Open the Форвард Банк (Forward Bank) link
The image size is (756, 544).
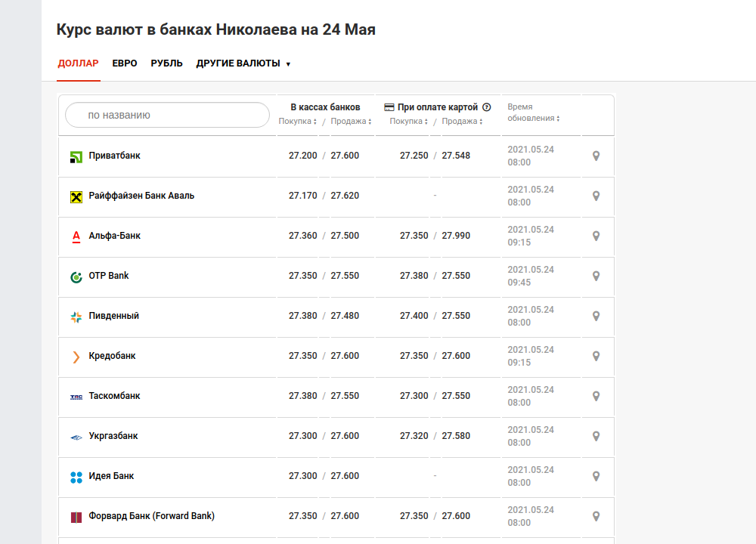pos(151,515)
